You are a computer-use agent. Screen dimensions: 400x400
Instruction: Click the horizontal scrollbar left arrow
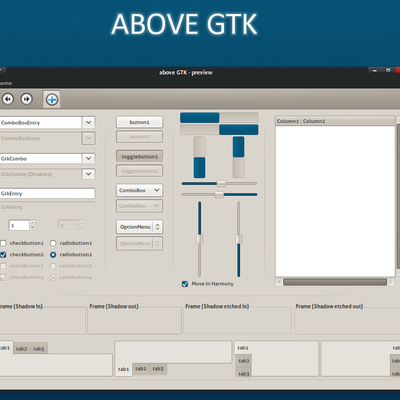pos(279,282)
